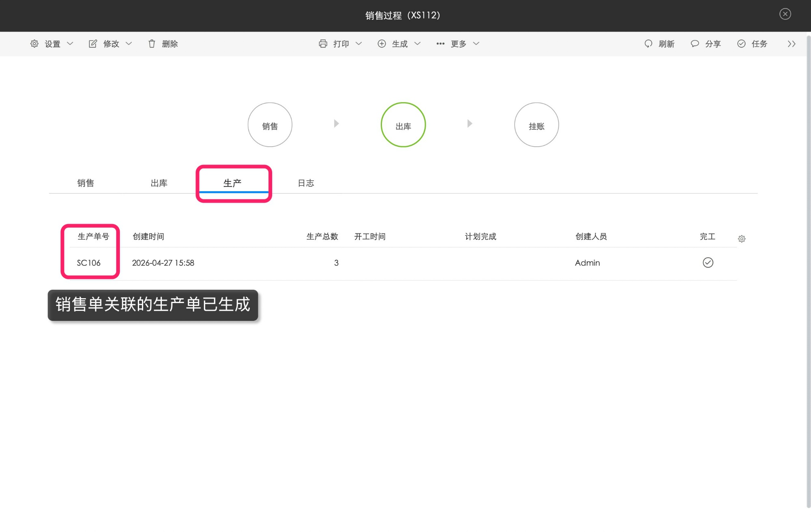
Task: Click the 完工 column header
Action: click(708, 237)
